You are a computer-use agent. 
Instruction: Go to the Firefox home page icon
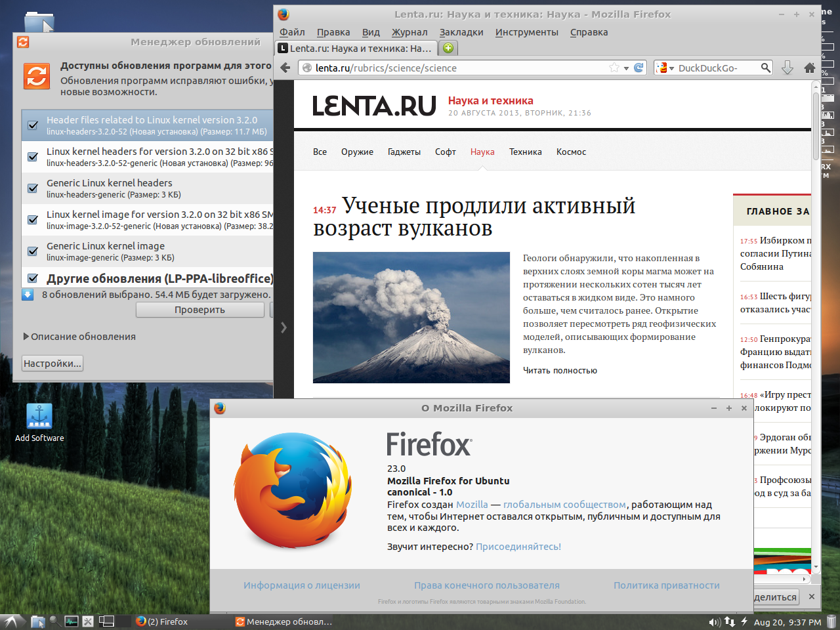coord(809,68)
